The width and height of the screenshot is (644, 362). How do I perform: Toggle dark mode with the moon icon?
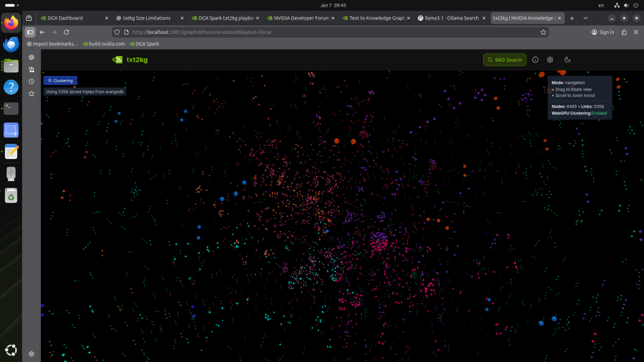(x=567, y=60)
